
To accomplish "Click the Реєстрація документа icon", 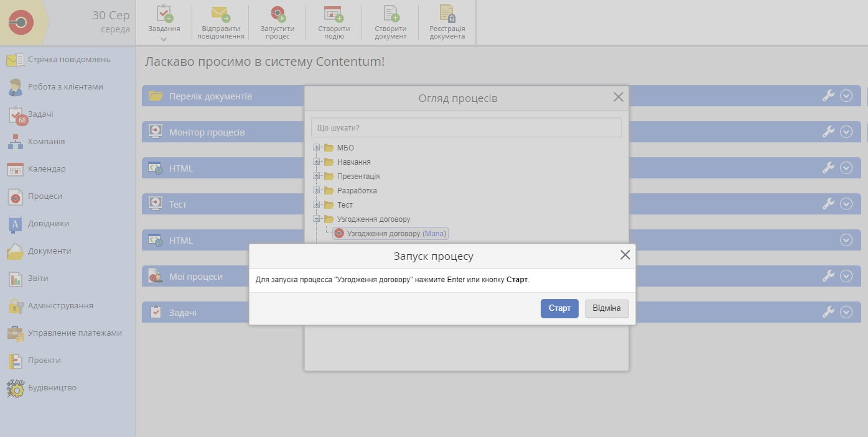I will coord(447,13).
